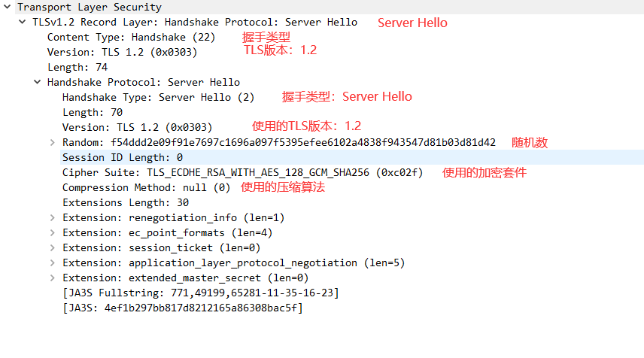Select the JA3S hash line

pos(182,308)
